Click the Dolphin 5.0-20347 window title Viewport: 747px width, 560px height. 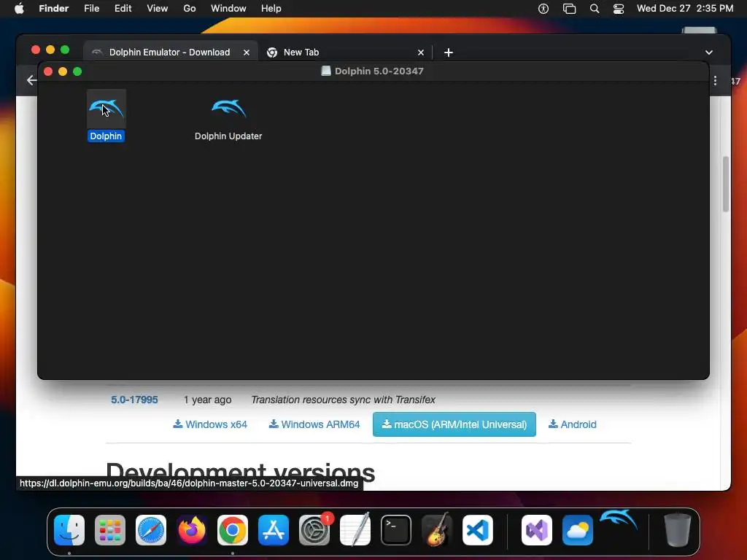[379, 71]
